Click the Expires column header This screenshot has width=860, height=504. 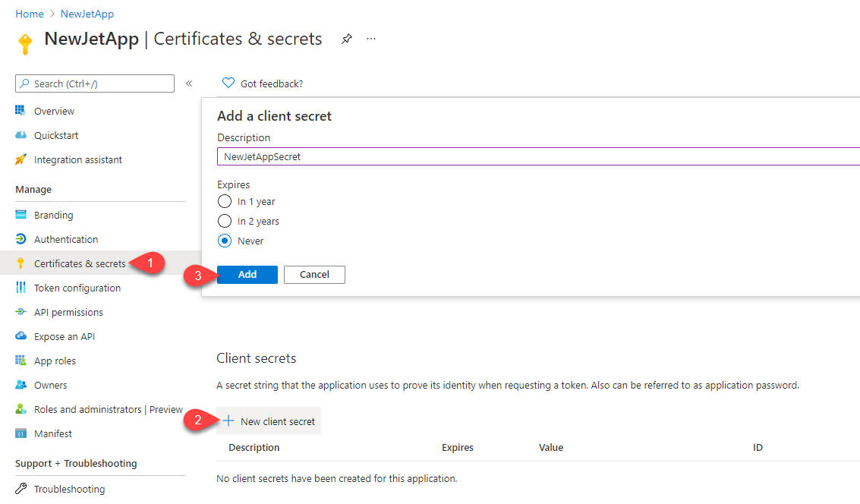point(458,448)
